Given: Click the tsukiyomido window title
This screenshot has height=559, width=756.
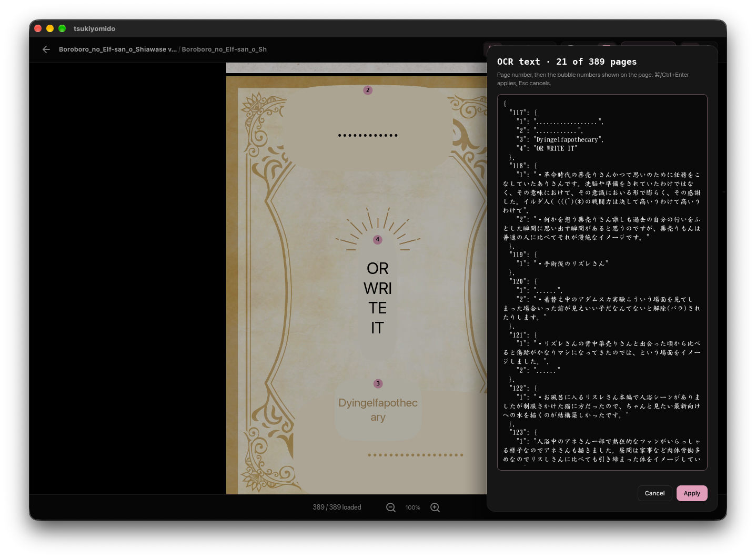Looking at the screenshot, I should (94, 28).
